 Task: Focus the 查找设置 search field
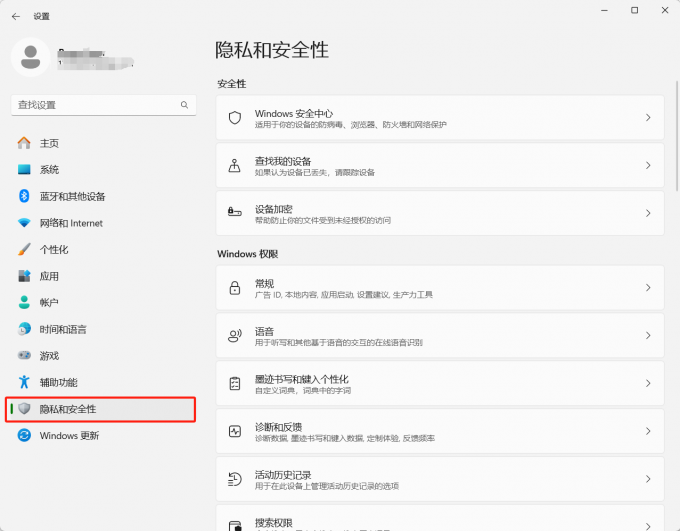tap(104, 105)
